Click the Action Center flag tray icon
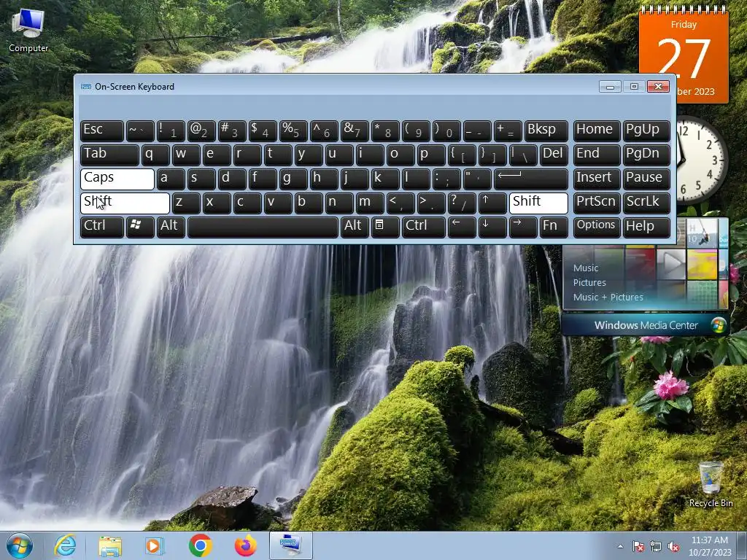The image size is (747, 560). pos(638,547)
